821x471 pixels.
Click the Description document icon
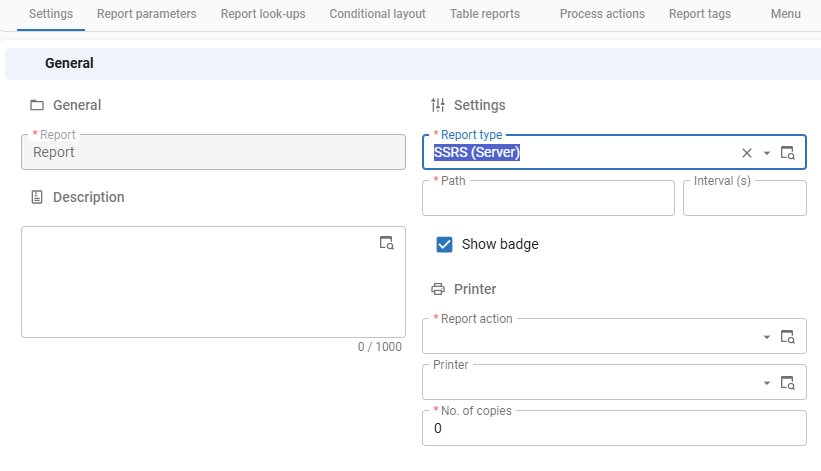click(37, 197)
